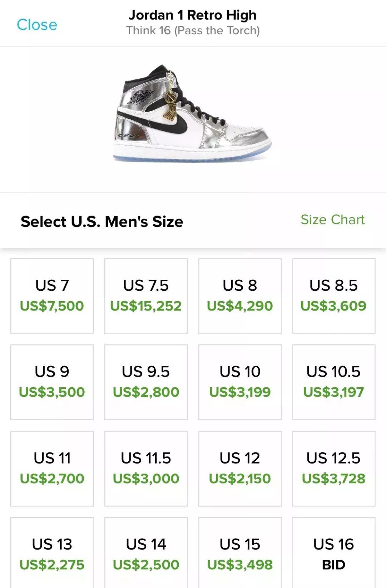Select size US 12 at US$2,150
The image size is (386, 588).
coord(240,469)
